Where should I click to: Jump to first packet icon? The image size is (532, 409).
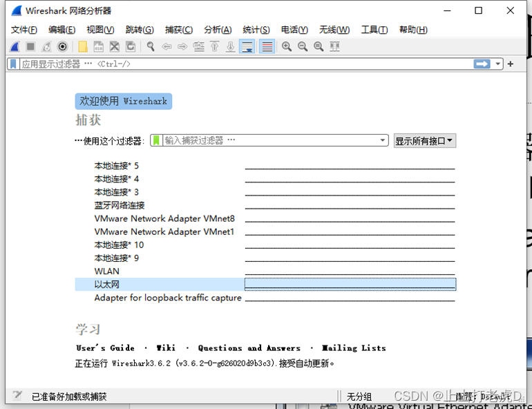point(214,46)
